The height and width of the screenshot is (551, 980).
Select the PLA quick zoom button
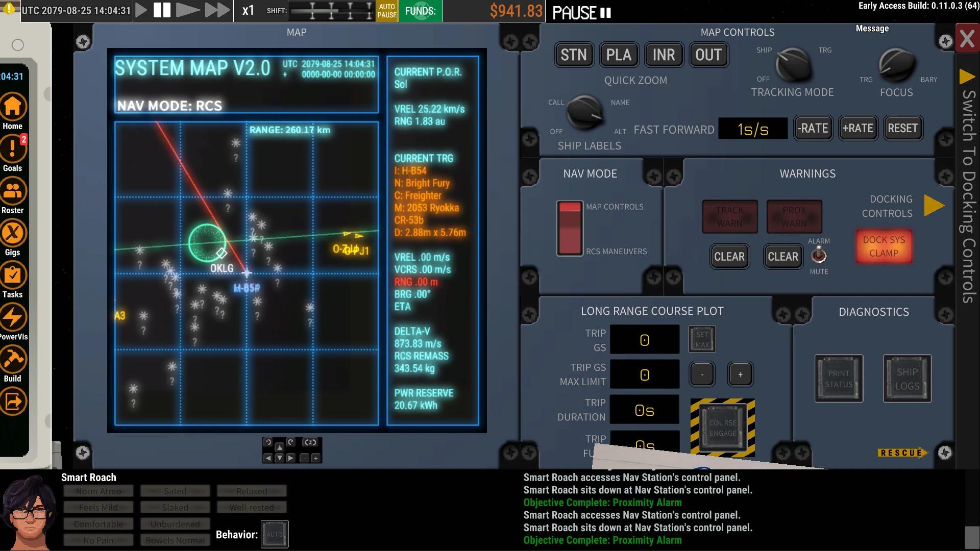[x=619, y=55]
